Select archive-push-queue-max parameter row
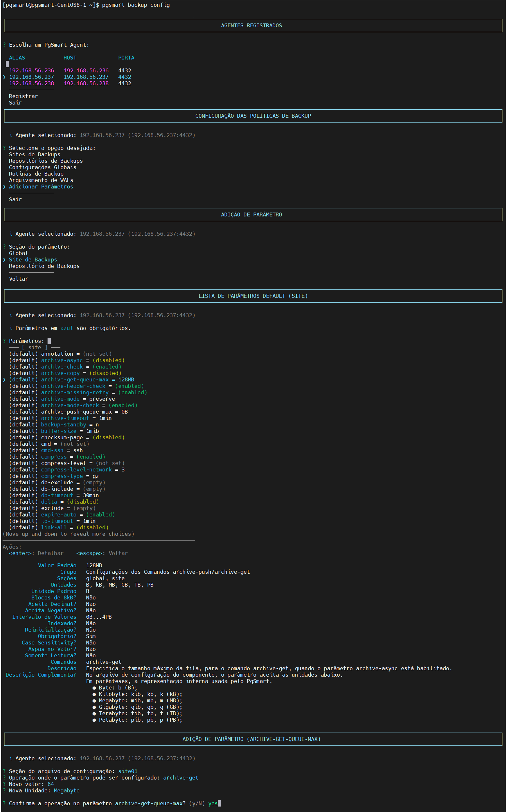The height and width of the screenshot is (812, 506). click(69, 412)
